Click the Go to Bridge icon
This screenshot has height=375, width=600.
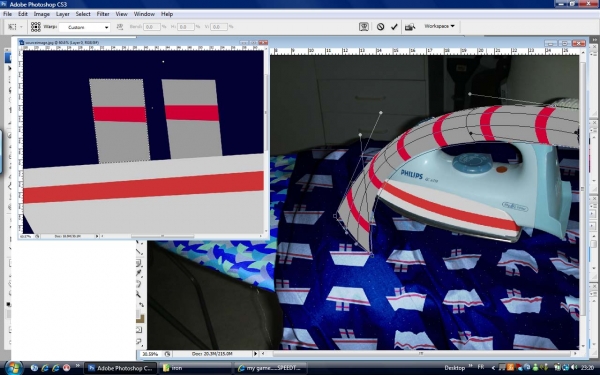click(410, 27)
